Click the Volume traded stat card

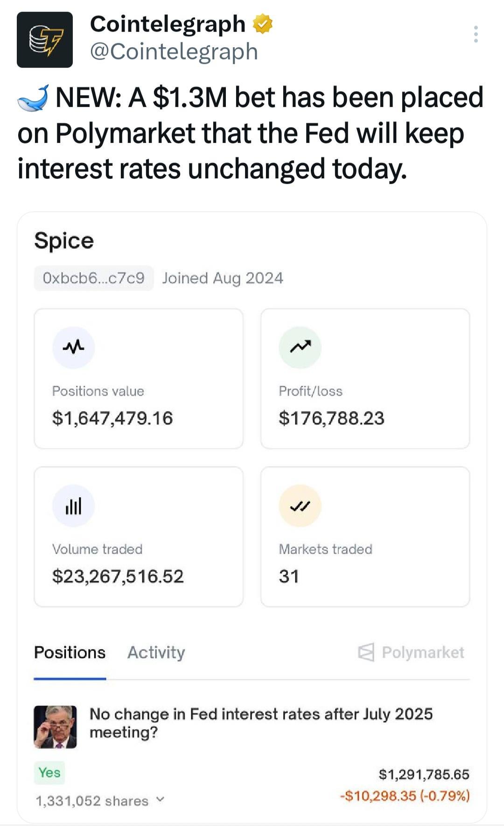tap(139, 537)
